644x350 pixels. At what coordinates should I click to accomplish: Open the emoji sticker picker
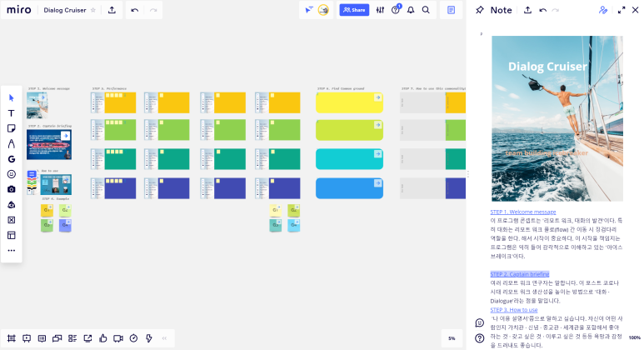(x=12, y=174)
